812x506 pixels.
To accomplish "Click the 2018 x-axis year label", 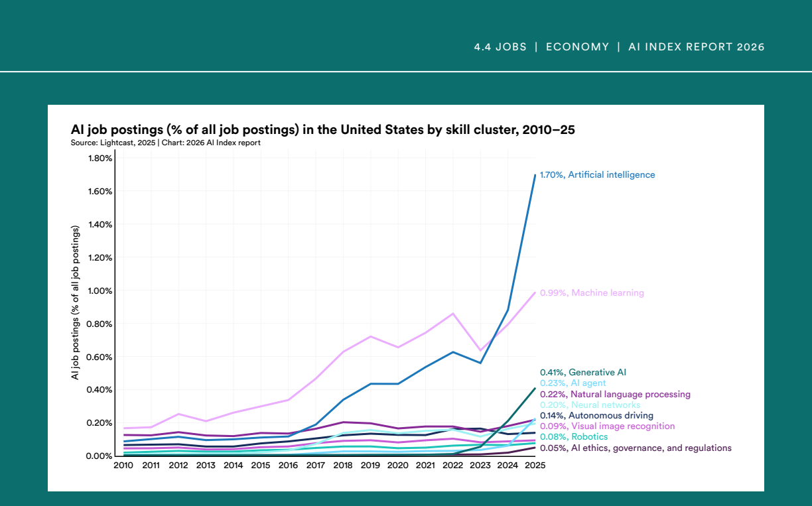I will point(343,466).
